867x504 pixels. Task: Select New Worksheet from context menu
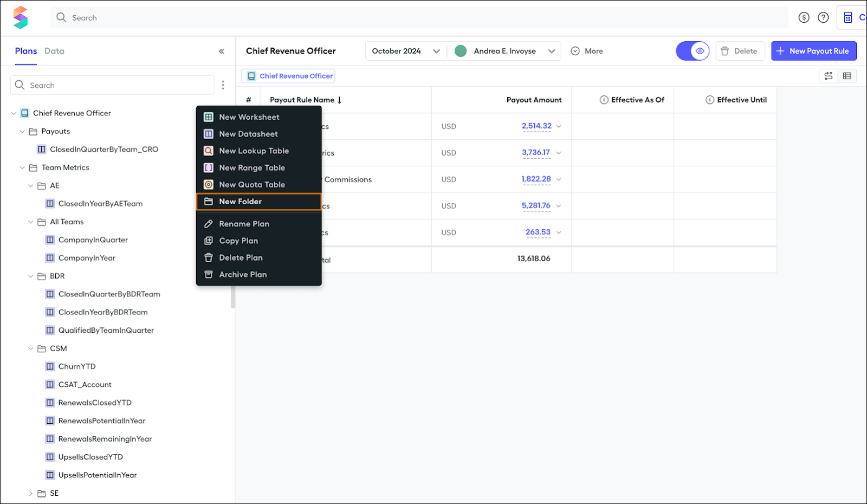click(x=259, y=117)
